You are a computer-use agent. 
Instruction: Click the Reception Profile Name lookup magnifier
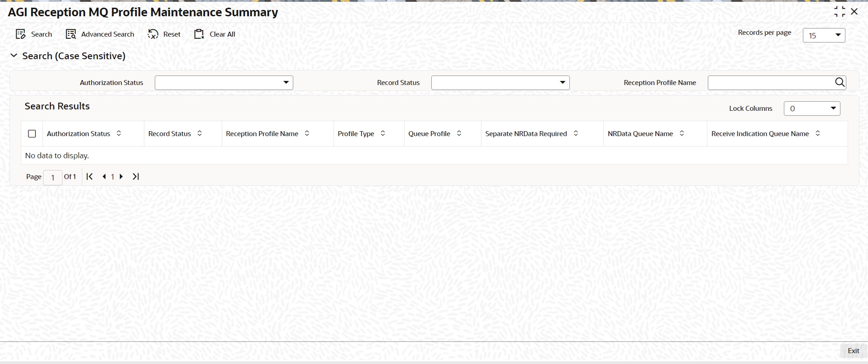tap(839, 82)
